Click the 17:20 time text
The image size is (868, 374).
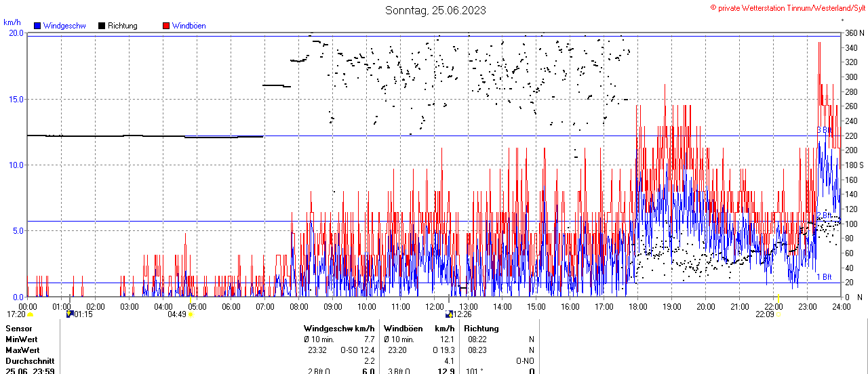point(16,314)
